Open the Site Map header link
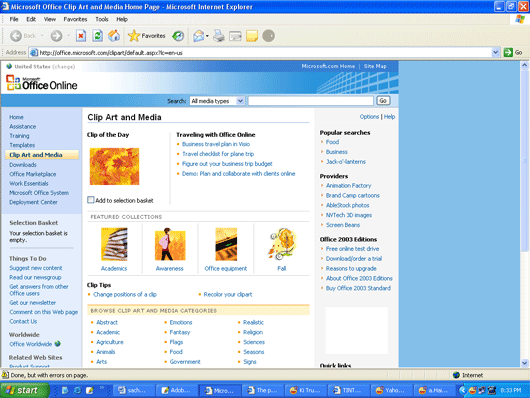The height and width of the screenshot is (398, 530). pos(375,66)
